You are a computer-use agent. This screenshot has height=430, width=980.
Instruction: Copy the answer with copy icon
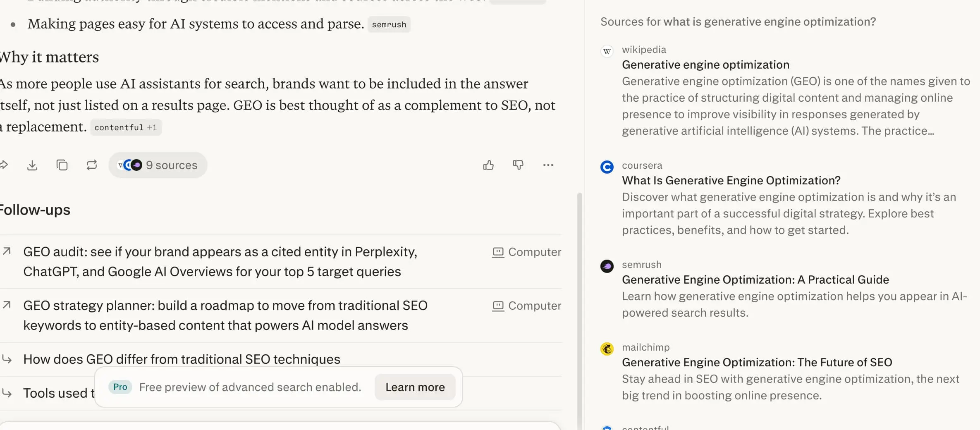click(x=62, y=165)
